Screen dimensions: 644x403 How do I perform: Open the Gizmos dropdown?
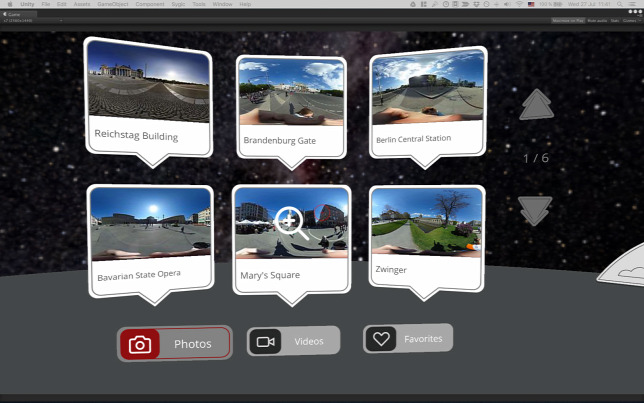(632, 21)
